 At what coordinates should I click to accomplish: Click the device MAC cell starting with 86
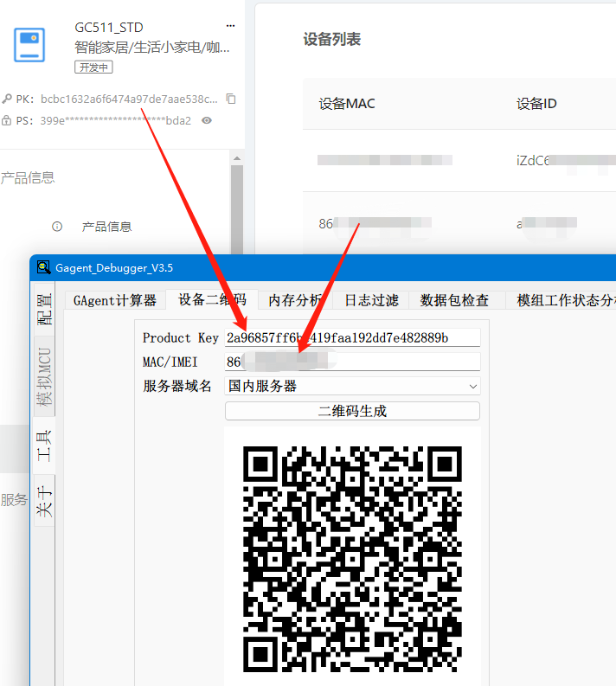[375, 223]
